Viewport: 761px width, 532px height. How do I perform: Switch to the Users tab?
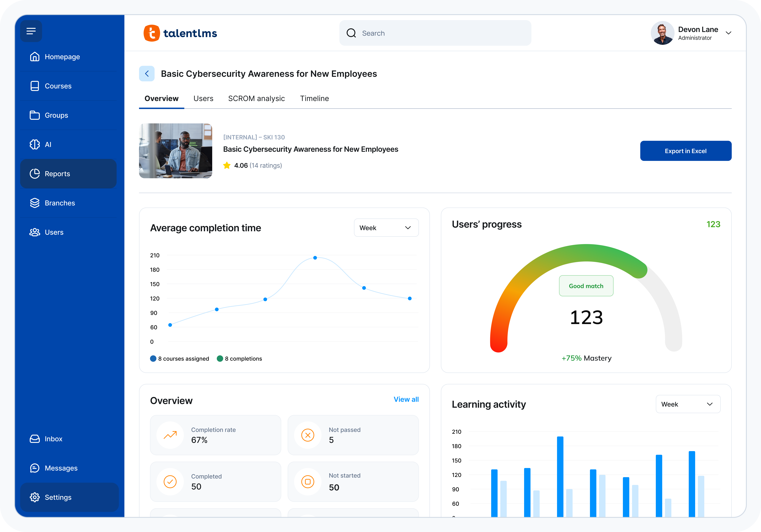click(x=203, y=98)
